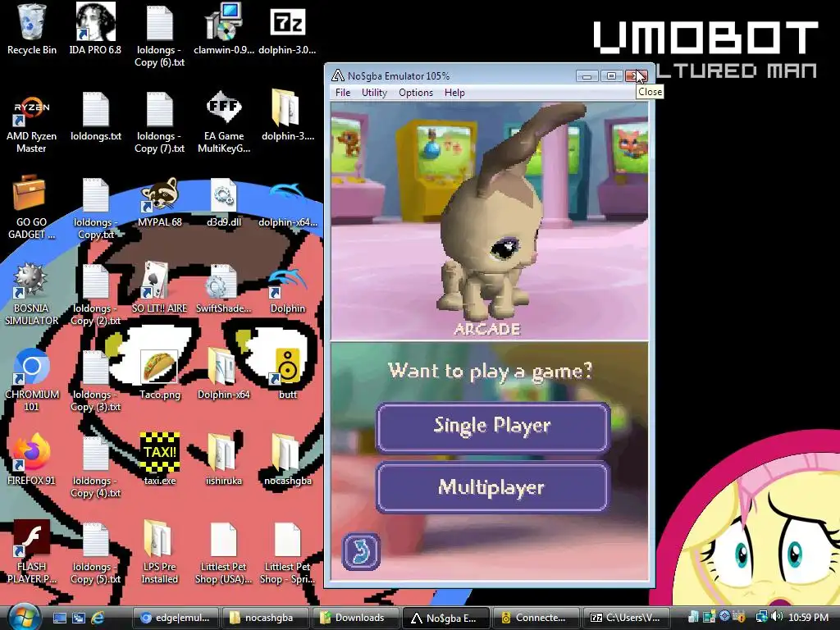The height and width of the screenshot is (630, 840).
Task: Select the butt speaker shortcut
Action: 287,375
